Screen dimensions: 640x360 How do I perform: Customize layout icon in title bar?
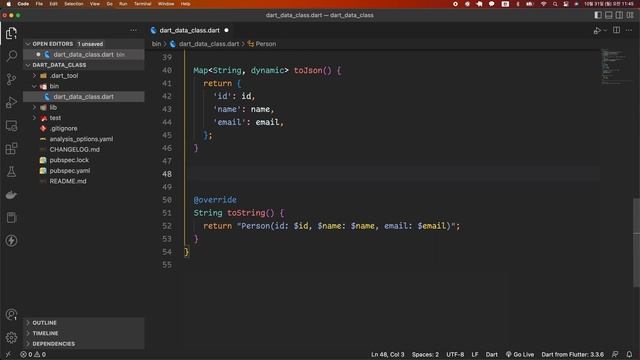630,15
